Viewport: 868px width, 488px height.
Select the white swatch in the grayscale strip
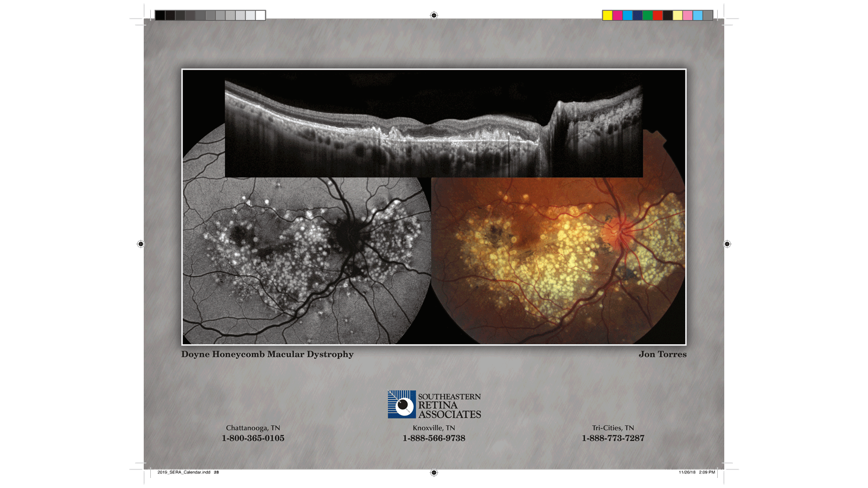pyautogui.click(x=260, y=15)
